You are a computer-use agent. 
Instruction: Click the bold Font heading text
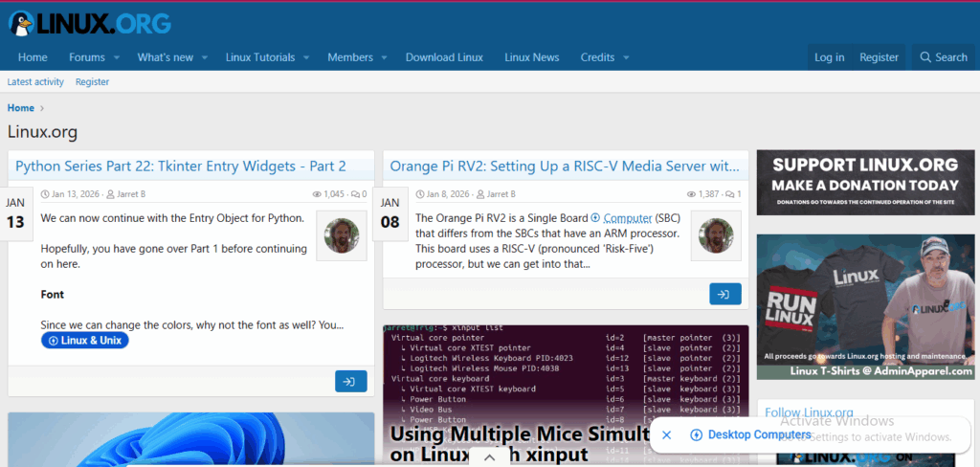tap(53, 295)
